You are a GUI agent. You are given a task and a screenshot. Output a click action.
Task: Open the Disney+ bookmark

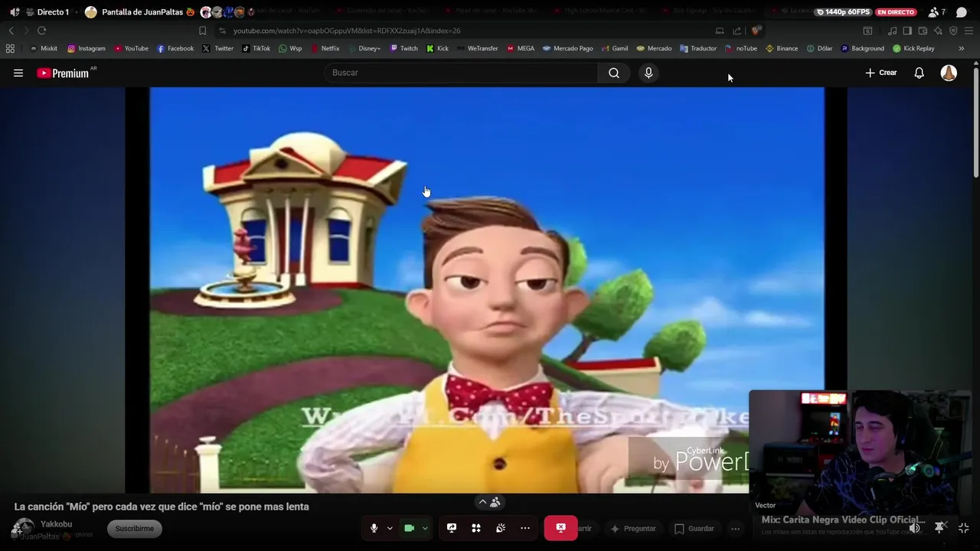364,48
